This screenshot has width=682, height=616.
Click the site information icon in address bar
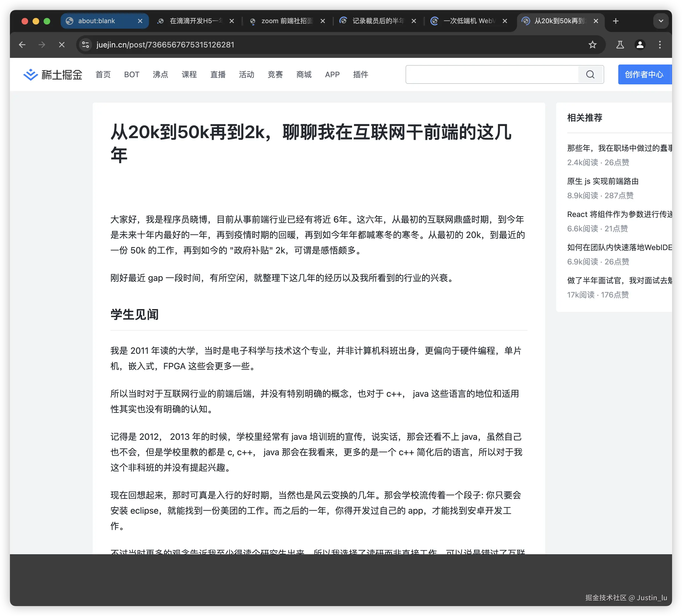[86, 45]
